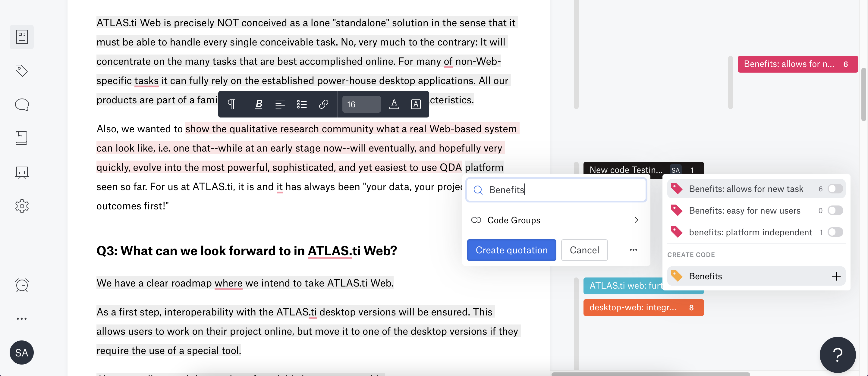Open the font size selector showing 16
This screenshot has height=376, width=868.
[x=360, y=105]
